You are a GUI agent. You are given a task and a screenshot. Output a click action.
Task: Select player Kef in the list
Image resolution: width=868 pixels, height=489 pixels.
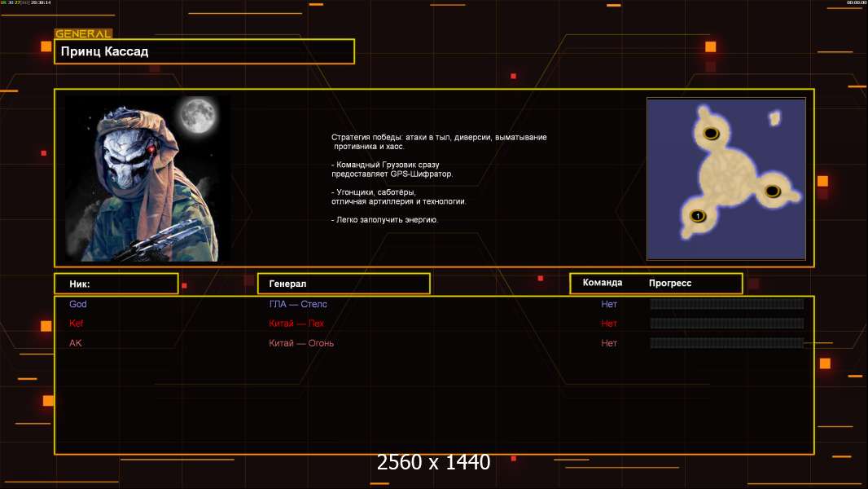click(77, 324)
